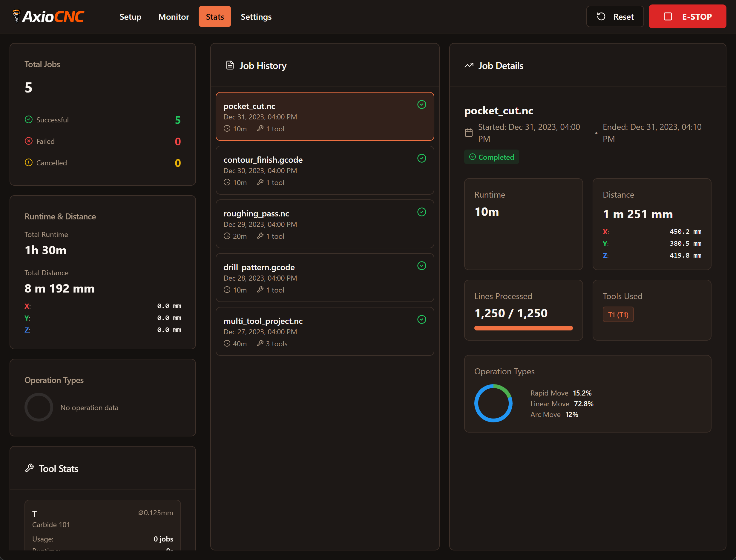Click the wrench icon beside '3 tools'
Viewport: 736px width, 560px height.
pos(260,343)
